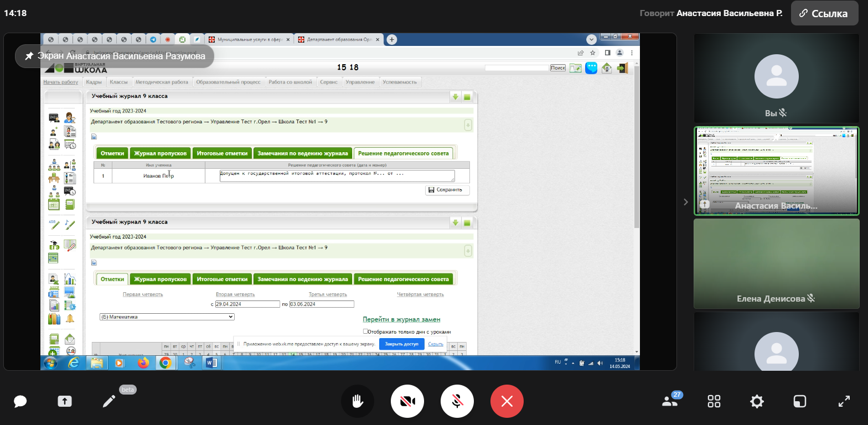This screenshot has height=425, width=868.
Task: Switch to the grid layout view
Action: [x=714, y=402]
